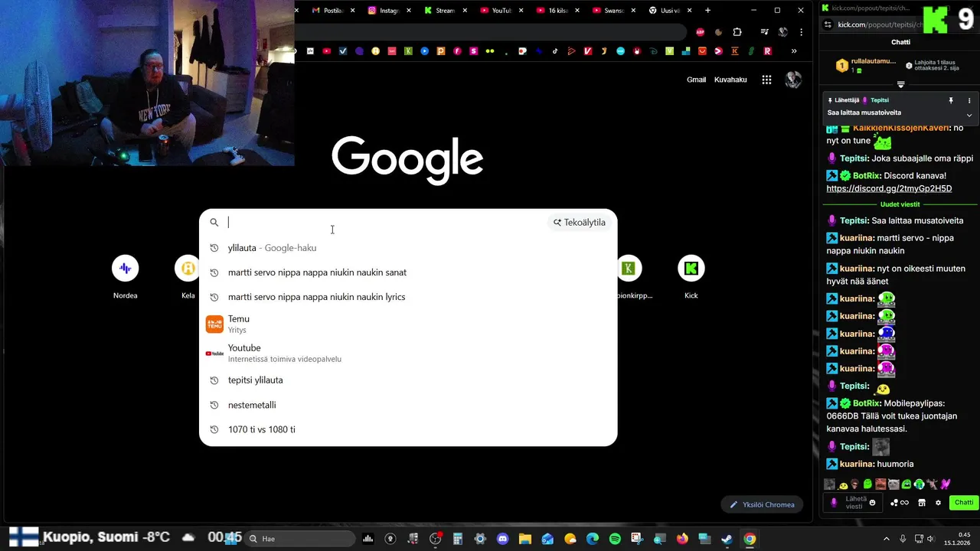Open the Gmail link
980x551 pixels.
click(696, 80)
